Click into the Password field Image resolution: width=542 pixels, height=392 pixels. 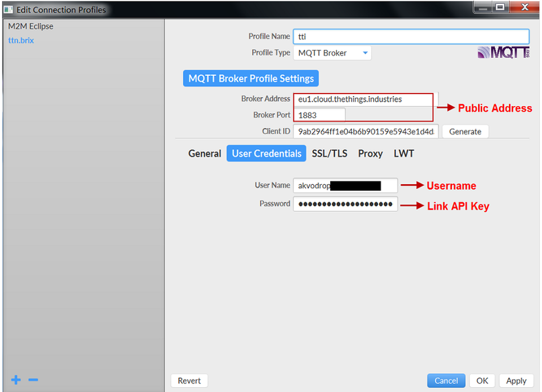346,204
